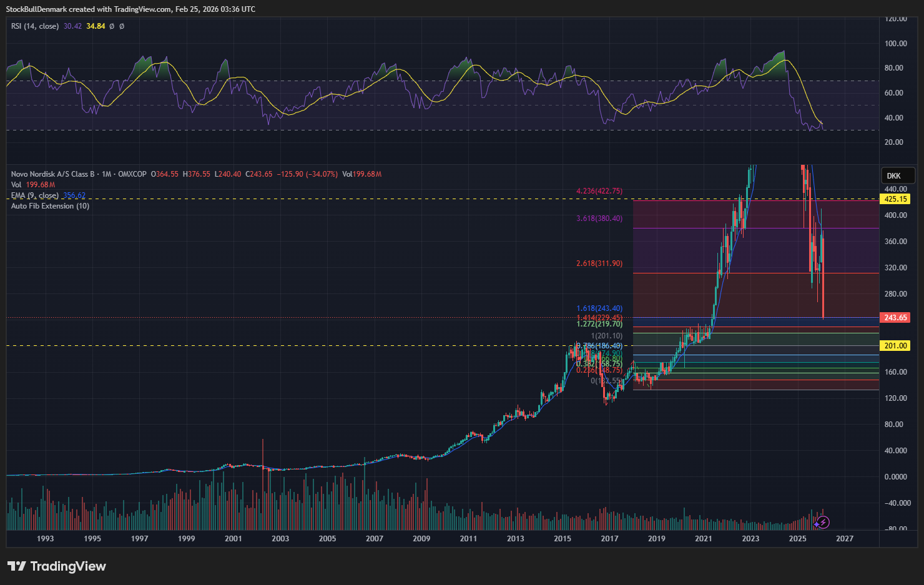Click the 1.618(243.40) Fibonacci label
The width and height of the screenshot is (924, 585).
coord(599,308)
